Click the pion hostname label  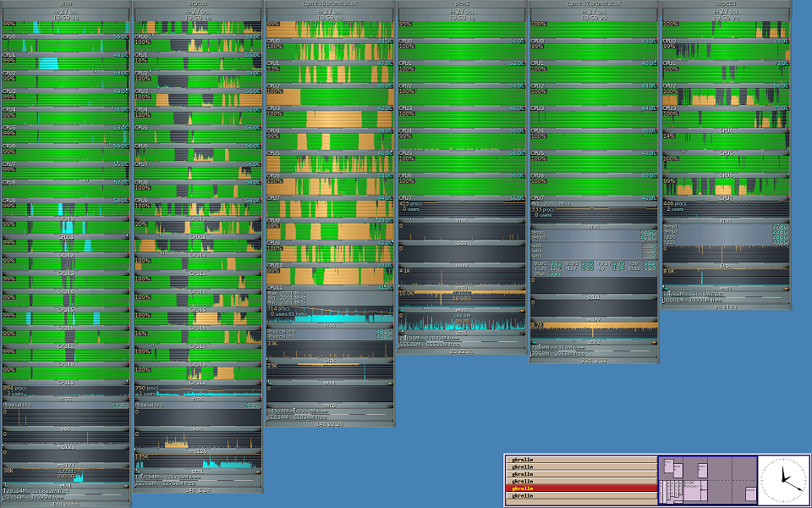coord(66,3)
